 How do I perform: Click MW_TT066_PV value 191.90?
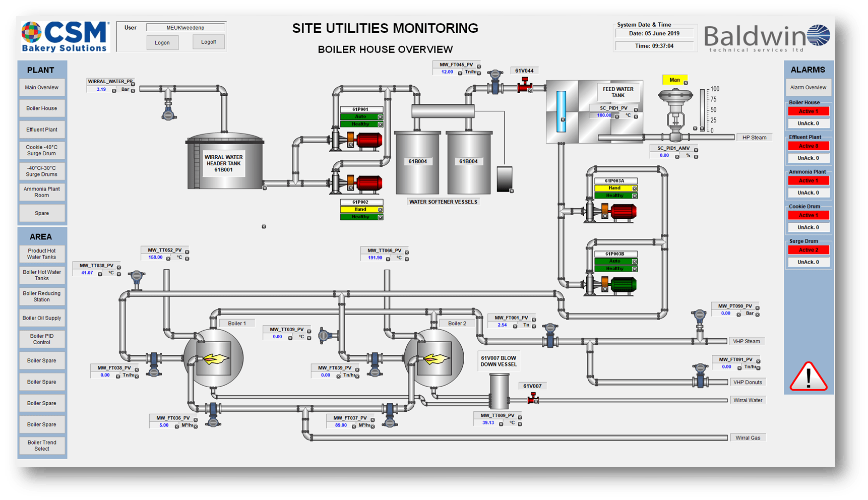click(375, 258)
